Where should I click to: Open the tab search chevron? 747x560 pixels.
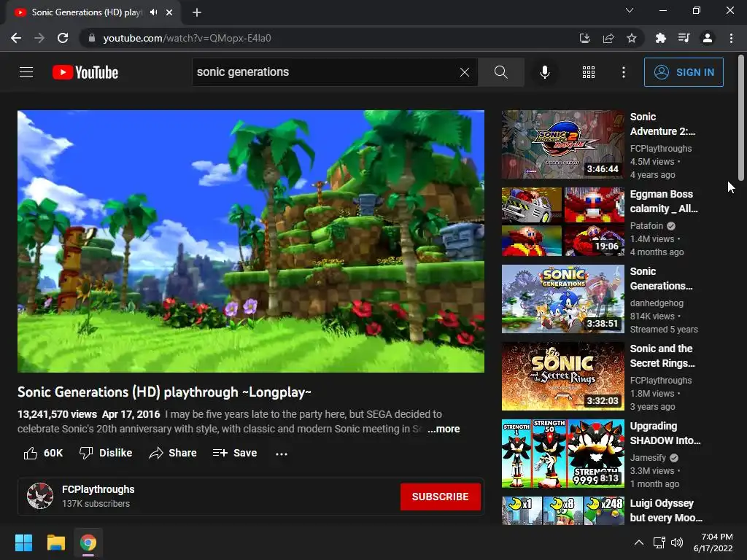pyautogui.click(x=630, y=10)
